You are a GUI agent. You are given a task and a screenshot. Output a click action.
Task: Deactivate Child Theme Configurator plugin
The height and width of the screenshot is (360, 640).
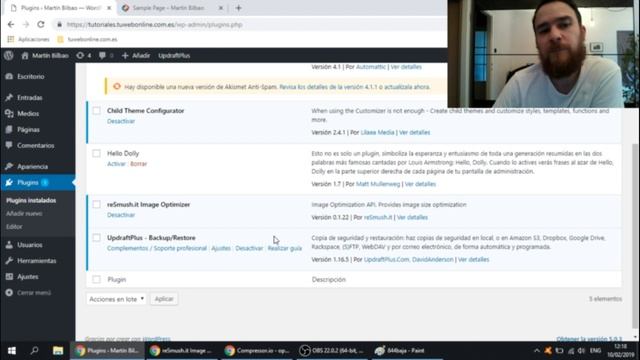121,121
